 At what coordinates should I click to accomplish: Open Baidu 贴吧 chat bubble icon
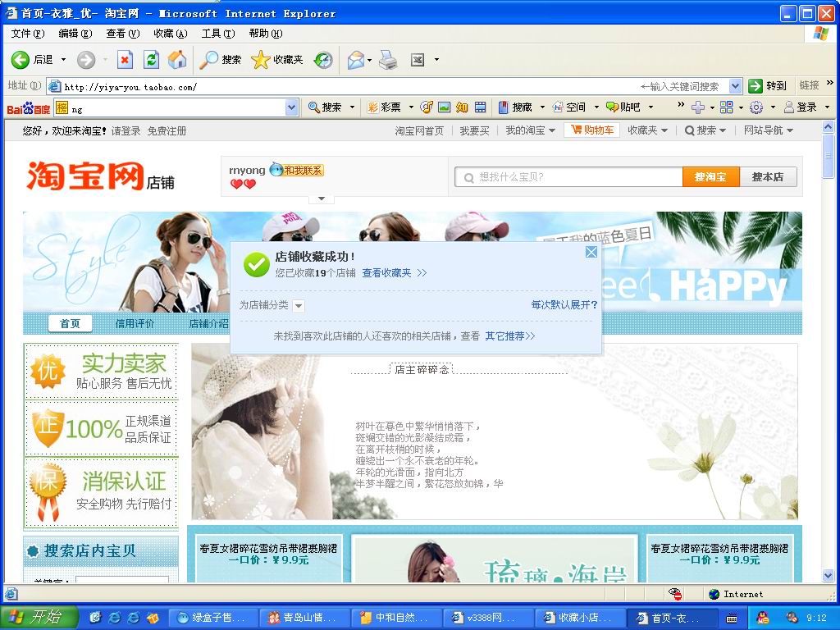[612, 107]
